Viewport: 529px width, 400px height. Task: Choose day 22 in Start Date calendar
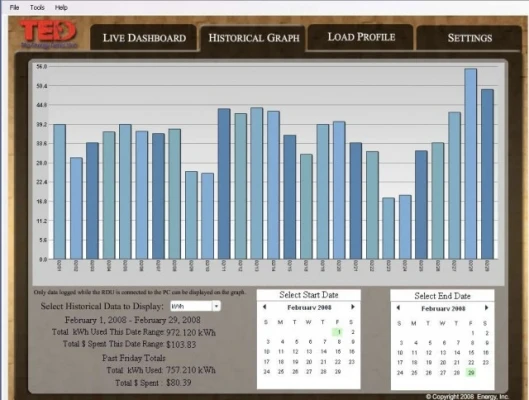pos(338,362)
